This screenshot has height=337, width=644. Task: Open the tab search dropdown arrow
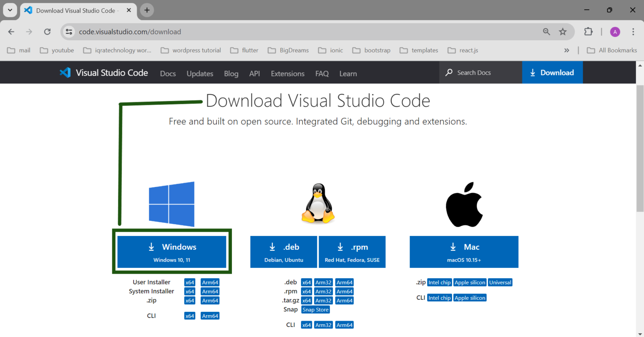tap(10, 10)
